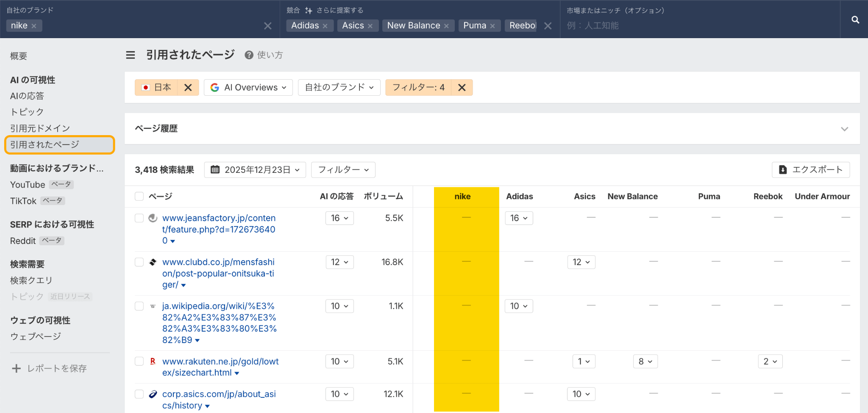The height and width of the screenshot is (413, 868).
Task: Open the AI Overviews dropdown
Action: click(x=248, y=88)
